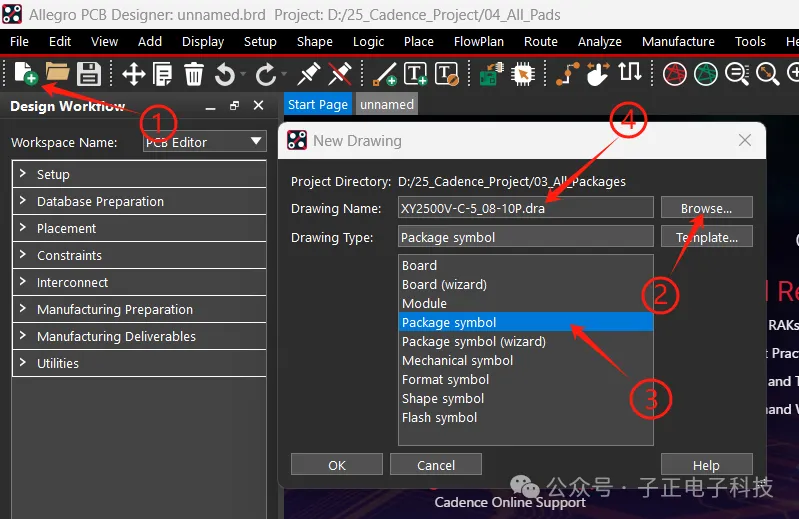Select Flash symbol in the list
The height and width of the screenshot is (519, 799).
coord(525,417)
